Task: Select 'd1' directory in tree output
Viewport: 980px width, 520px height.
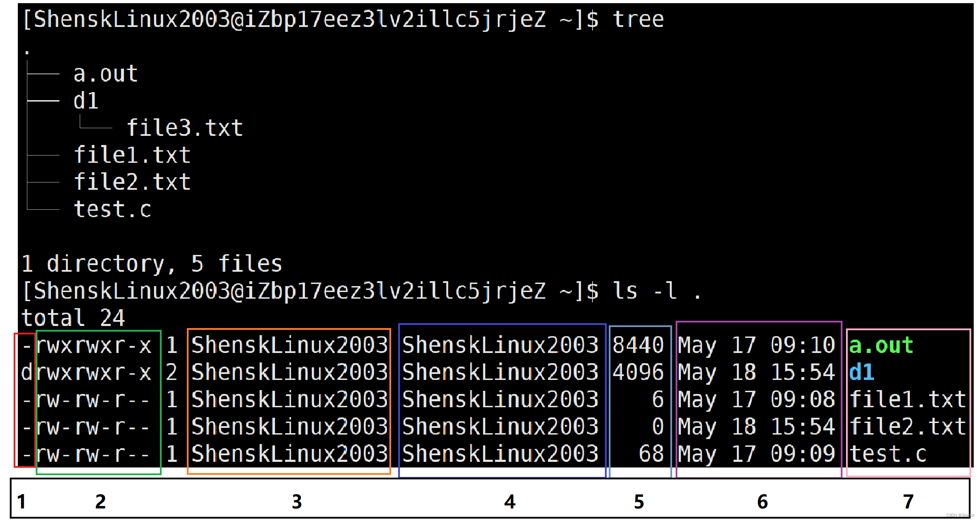Action: 86,100
